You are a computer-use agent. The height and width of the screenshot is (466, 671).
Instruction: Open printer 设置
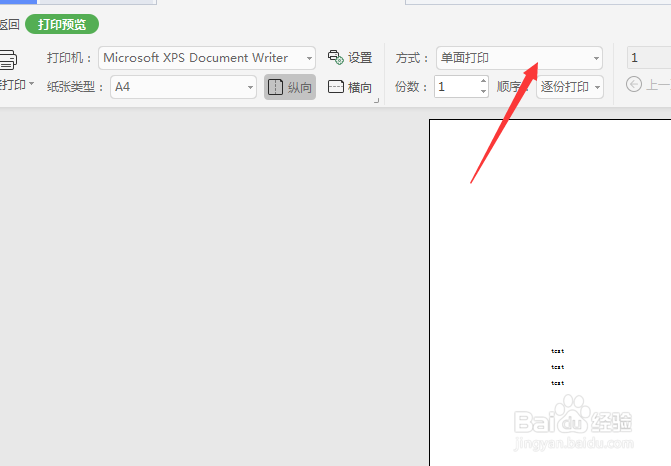point(350,57)
